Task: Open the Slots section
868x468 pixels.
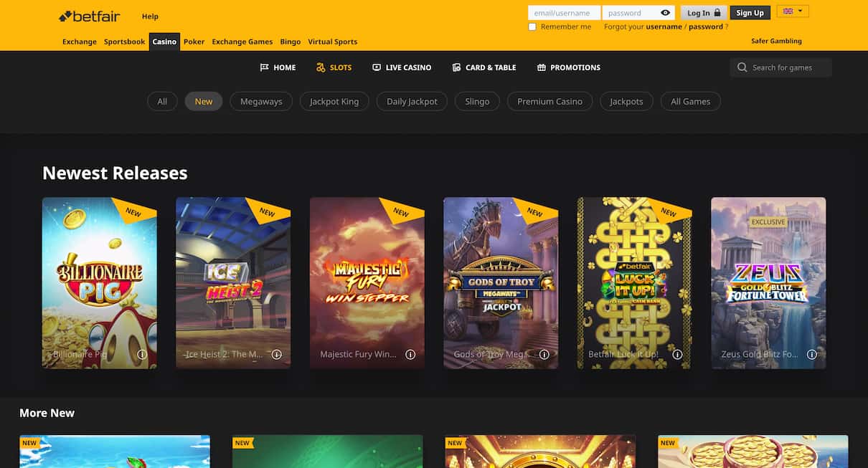Action: 334,67
